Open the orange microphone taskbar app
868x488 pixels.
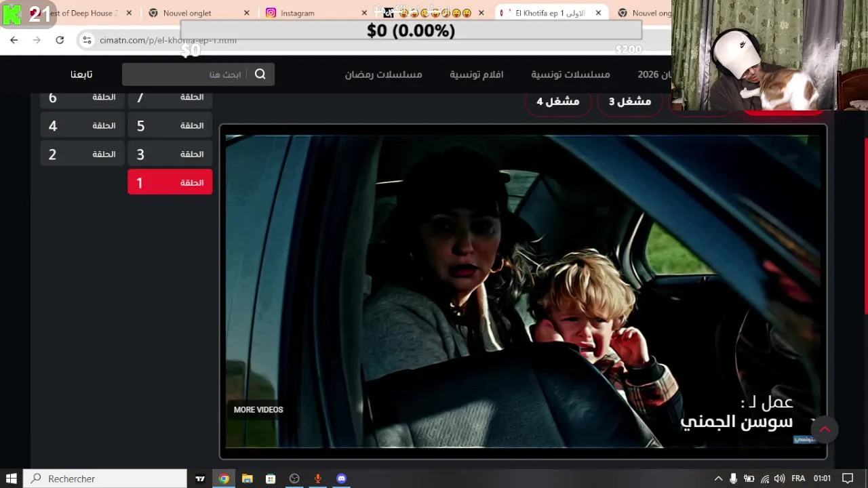click(x=318, y=479)
